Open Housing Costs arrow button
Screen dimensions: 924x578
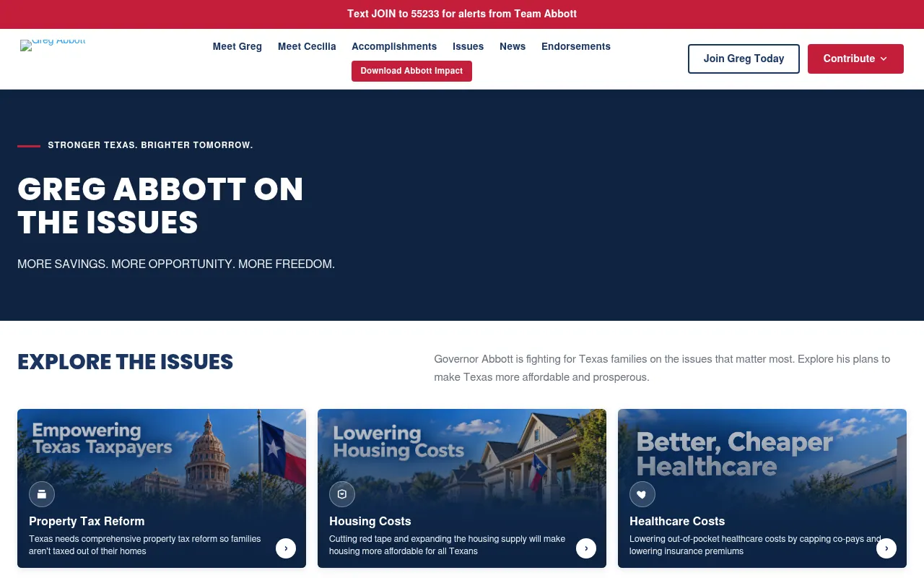(586, 548)
